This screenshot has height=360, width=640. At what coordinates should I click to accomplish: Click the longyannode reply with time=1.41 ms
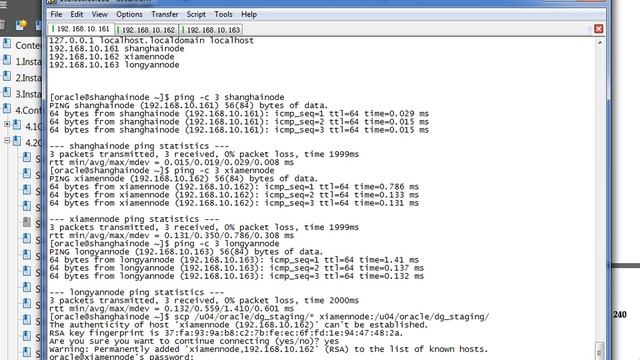tap(234, 260)
